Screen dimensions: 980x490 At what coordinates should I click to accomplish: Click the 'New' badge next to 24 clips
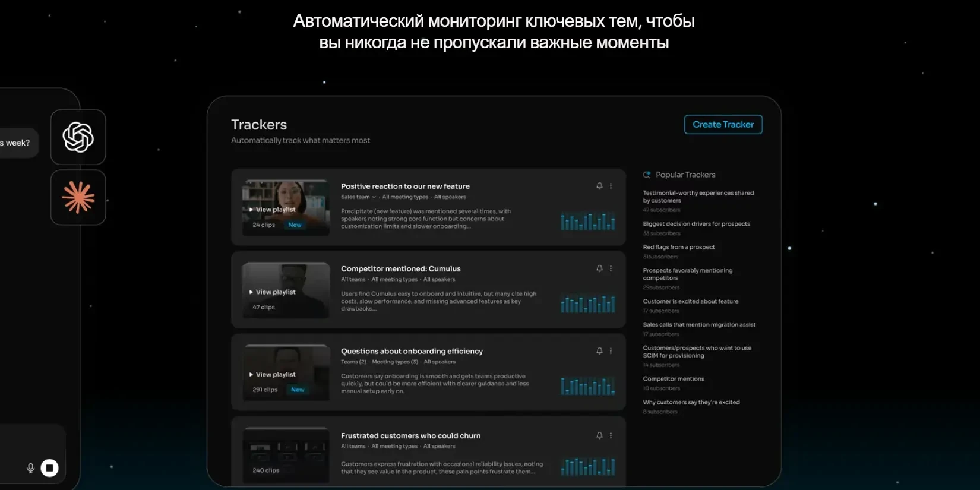(295, 225)
